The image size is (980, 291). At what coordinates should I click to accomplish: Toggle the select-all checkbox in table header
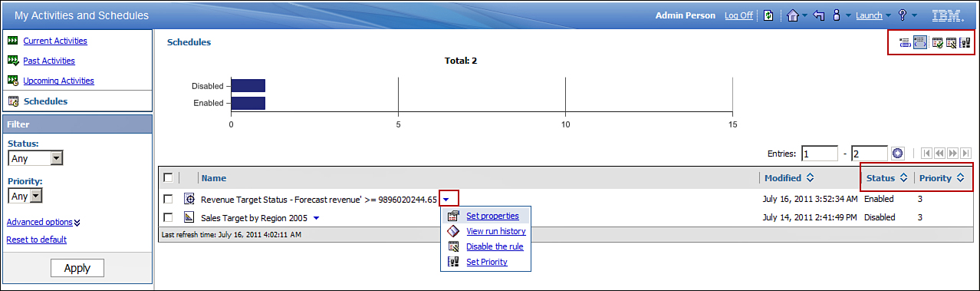168,177
